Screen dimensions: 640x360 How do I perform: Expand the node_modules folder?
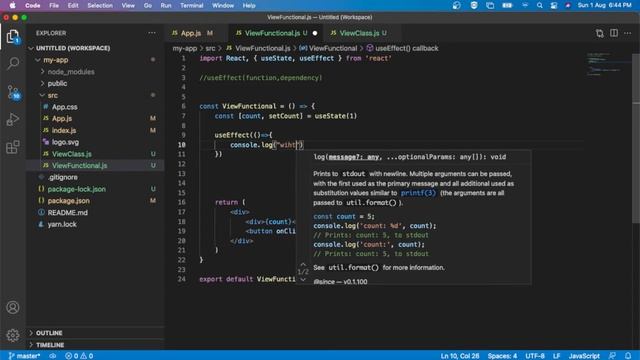(42, 72)
